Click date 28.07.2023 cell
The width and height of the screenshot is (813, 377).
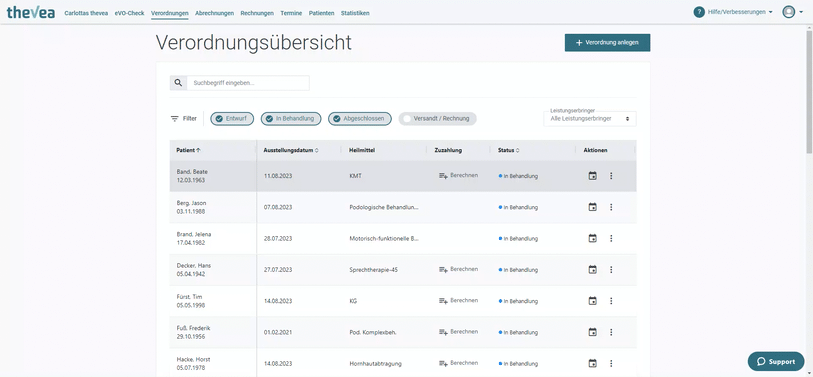[x=278, y=239]
